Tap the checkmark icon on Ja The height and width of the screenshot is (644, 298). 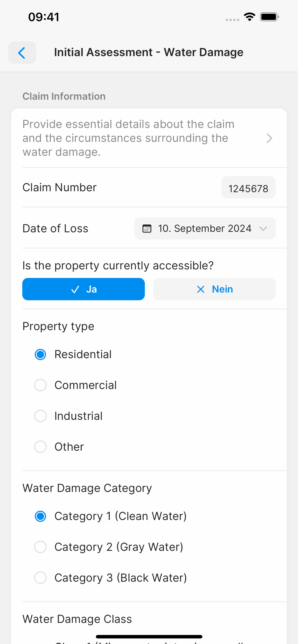tap(75, 289)
